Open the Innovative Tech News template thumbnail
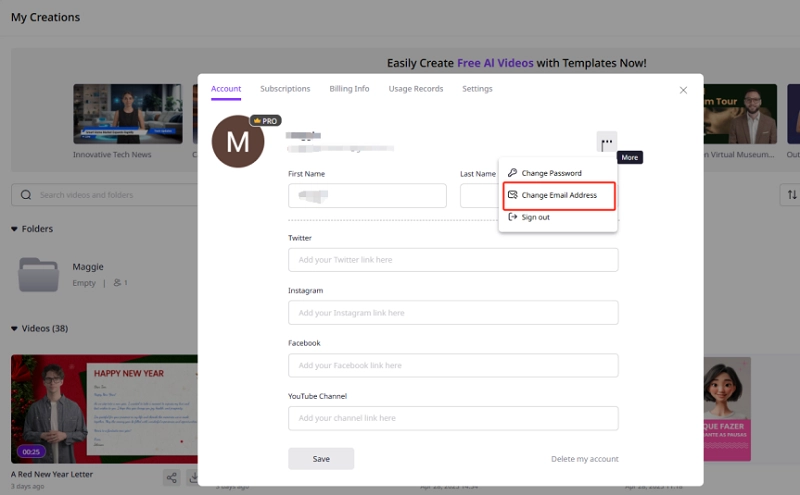The height and width of the screenshot is (495, 800). 127,114
